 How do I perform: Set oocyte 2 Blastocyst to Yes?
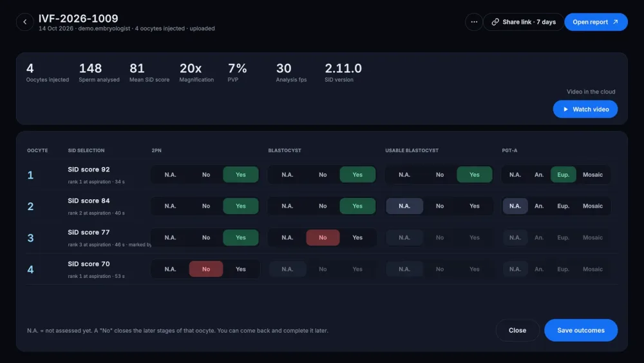coord(357,206)
